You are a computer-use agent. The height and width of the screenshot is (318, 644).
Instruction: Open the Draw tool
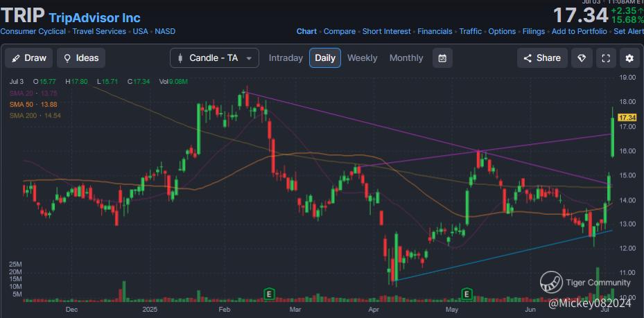pos(28,58)
